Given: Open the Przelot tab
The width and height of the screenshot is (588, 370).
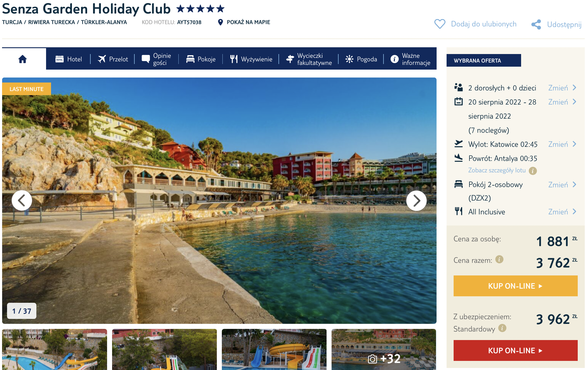Looking at the screenshot, I should pyautogui.click(x=113, y=59).
